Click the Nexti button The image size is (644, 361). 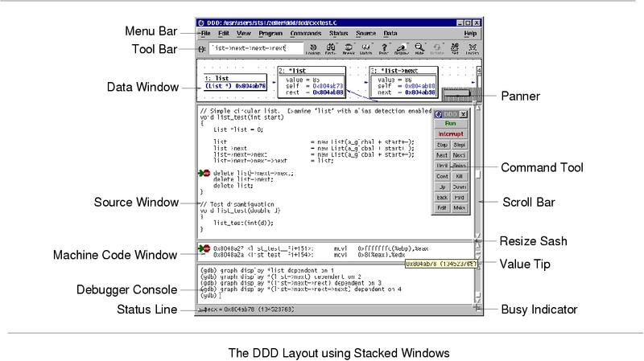[459, 155]
